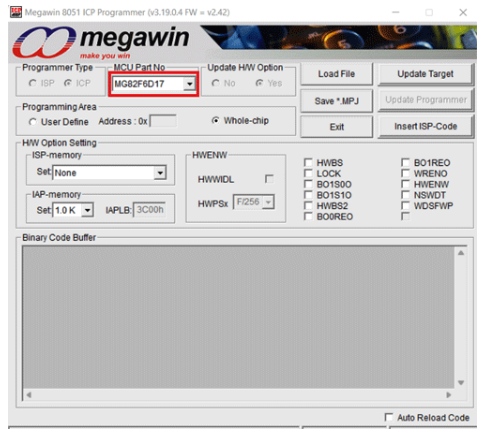Click the binary buffer scroll down arrow
The width and height of the screenshot is (484, 436).
pos(461,382)
